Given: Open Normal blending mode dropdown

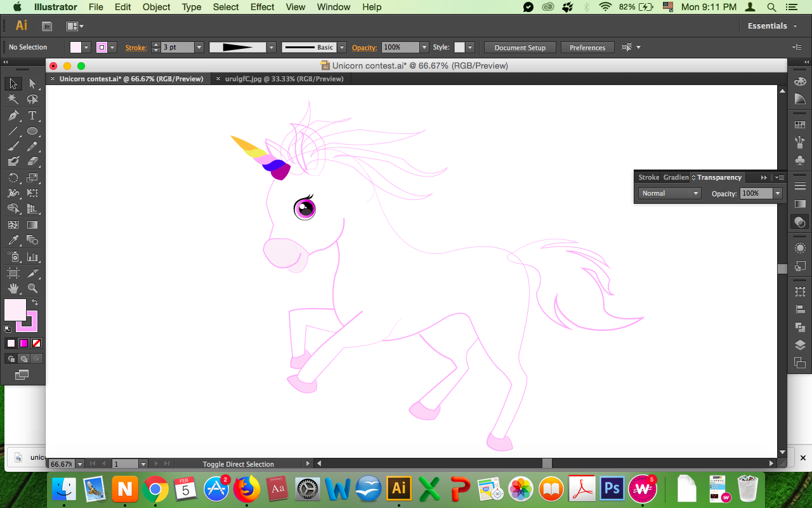Looking at the screenshot, I should (x=669, y=194).
